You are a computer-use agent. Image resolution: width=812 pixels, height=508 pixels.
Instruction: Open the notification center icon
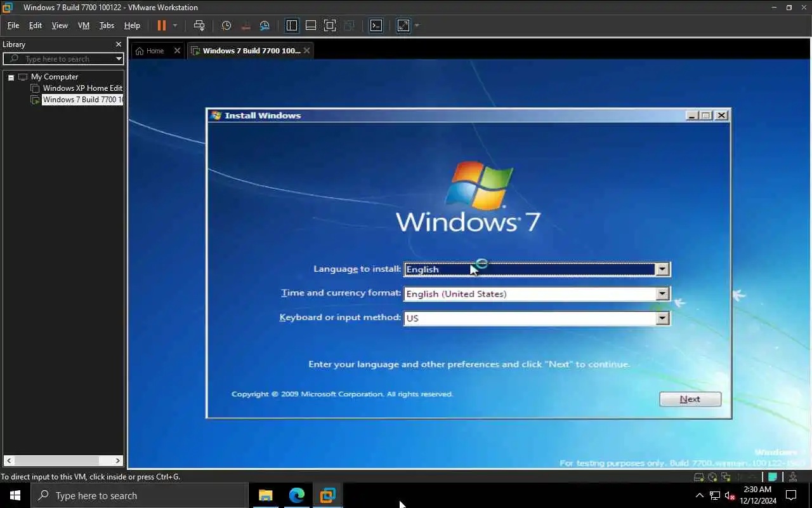(x=791, y=495)
